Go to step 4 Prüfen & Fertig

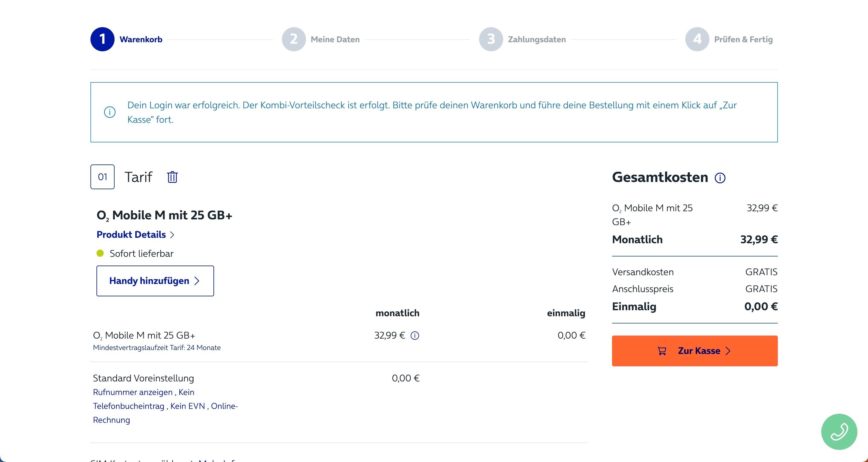729,39
